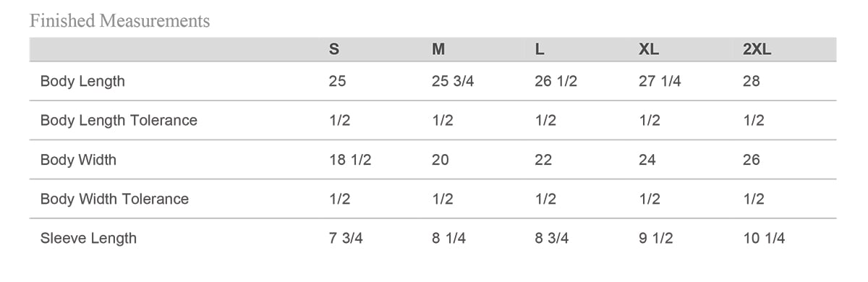Click the Finished Measurements heading

[x=120, y=21]
